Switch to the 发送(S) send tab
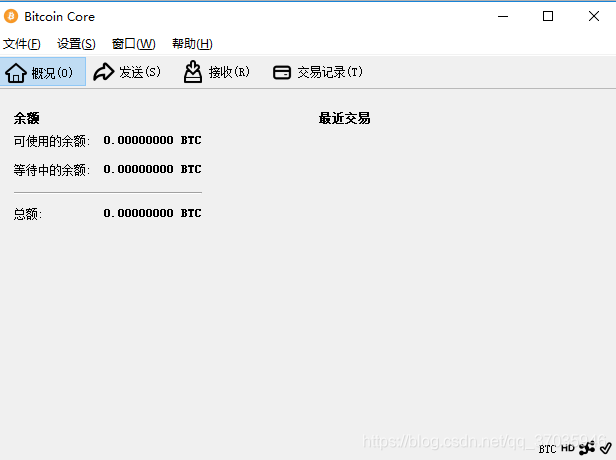616x460 pixels. (x=127, y=72)
